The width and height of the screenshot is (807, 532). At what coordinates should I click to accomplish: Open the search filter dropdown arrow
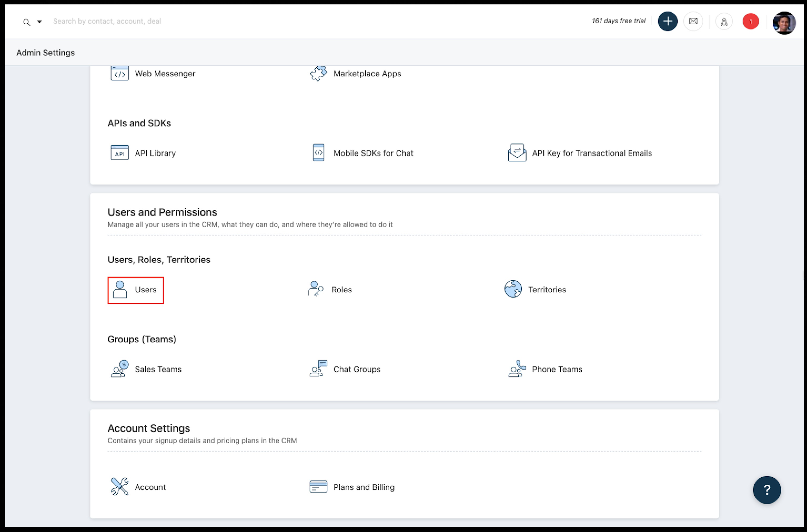coord(39,22)
